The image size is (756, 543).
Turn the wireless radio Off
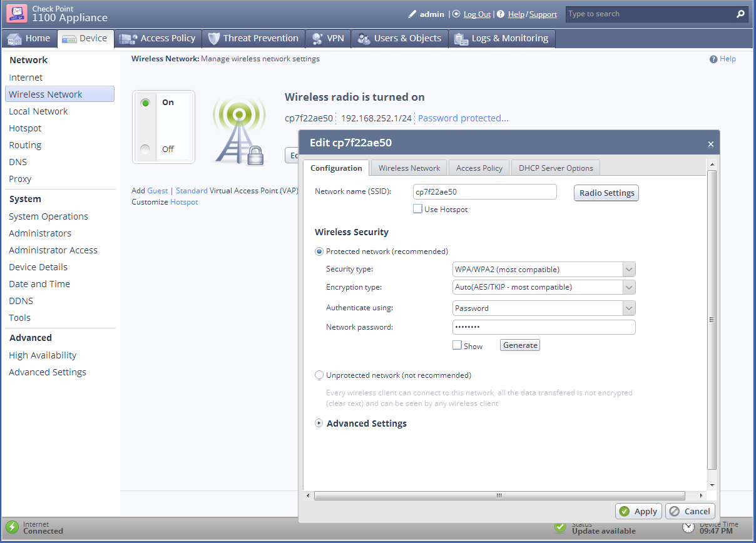146,149
